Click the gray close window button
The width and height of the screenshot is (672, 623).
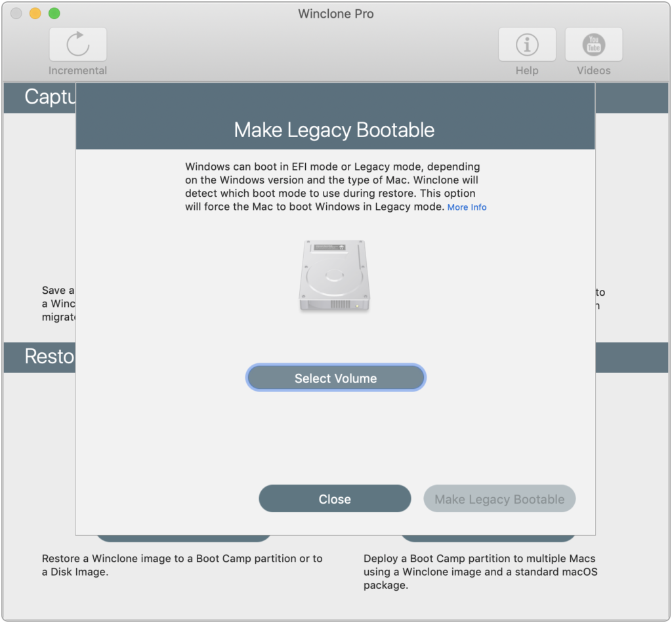coord(16,13)
